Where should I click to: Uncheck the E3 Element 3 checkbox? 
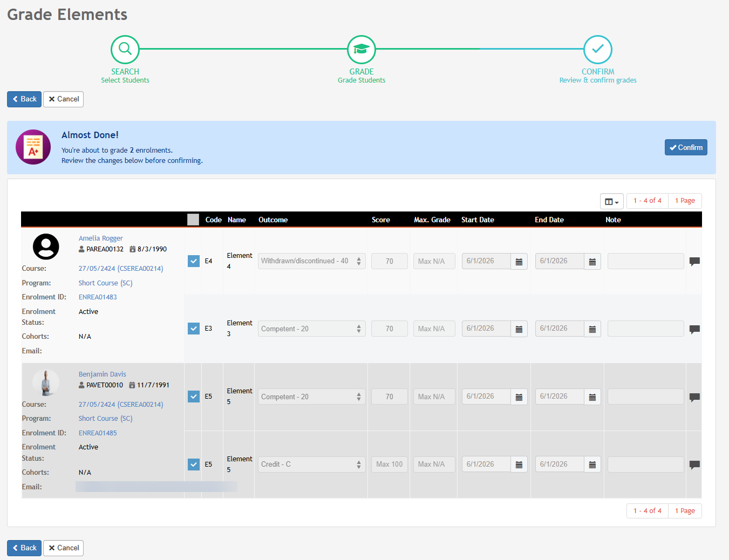194,329
